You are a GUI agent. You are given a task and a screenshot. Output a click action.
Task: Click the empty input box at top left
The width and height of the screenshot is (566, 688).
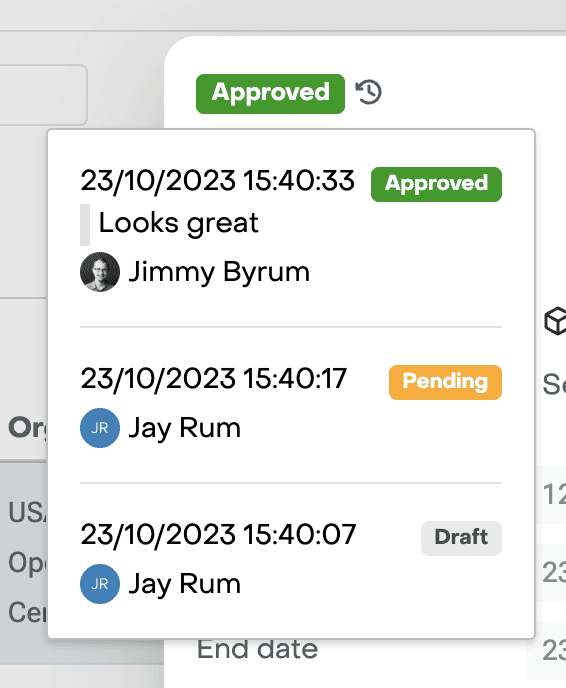coord(43,95)
